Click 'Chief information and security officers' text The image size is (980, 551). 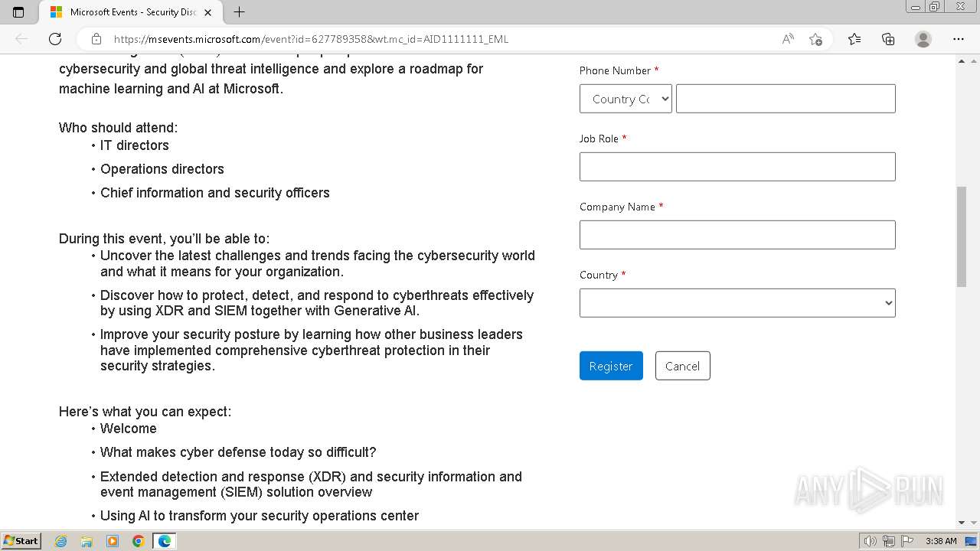(215, 193)
